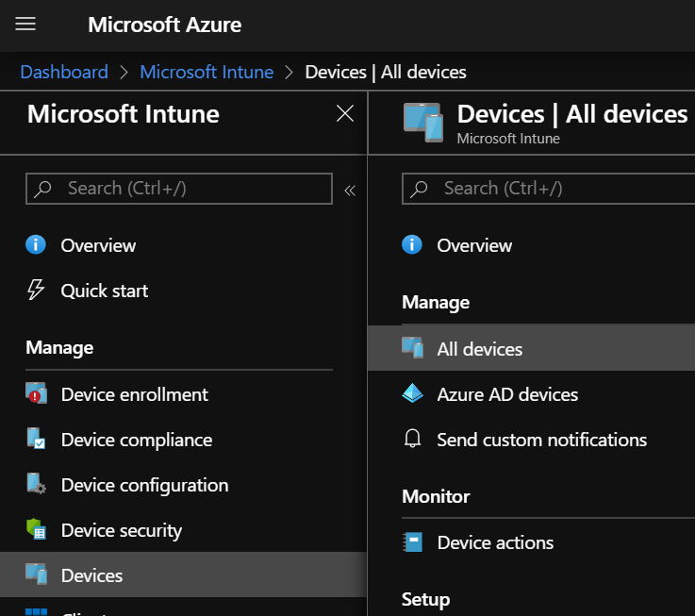Select All devices menu item
This screenshot has width=695, height=616.
[x=479, y=349]
